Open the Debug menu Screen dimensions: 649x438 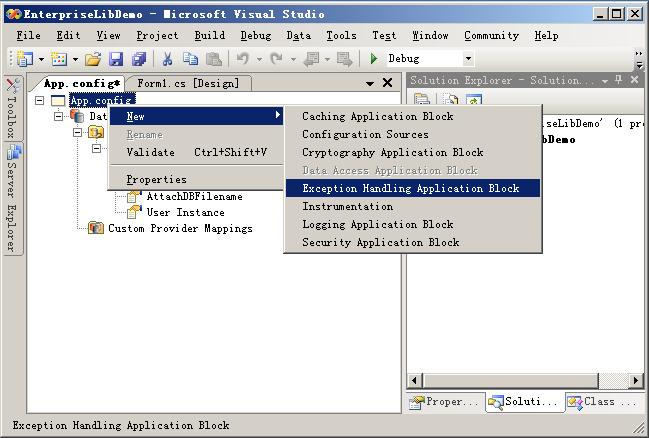(256, 36)
